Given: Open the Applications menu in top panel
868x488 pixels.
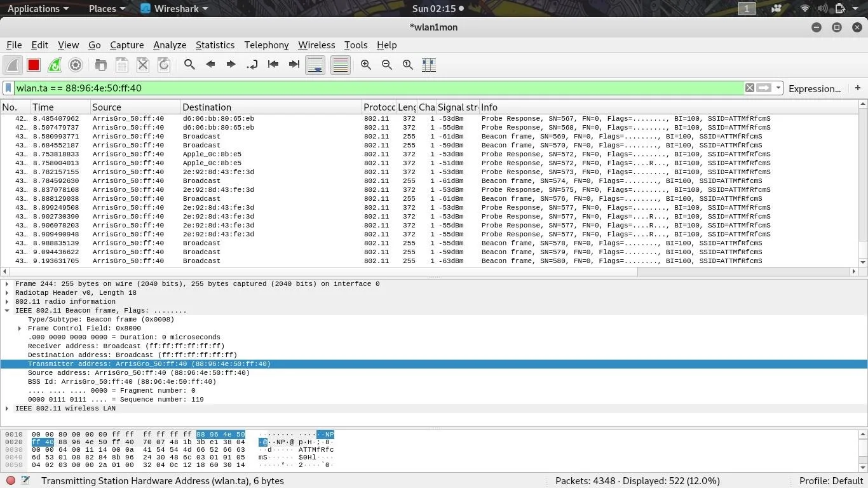Looking at the screenshot, I should (38, 8).
